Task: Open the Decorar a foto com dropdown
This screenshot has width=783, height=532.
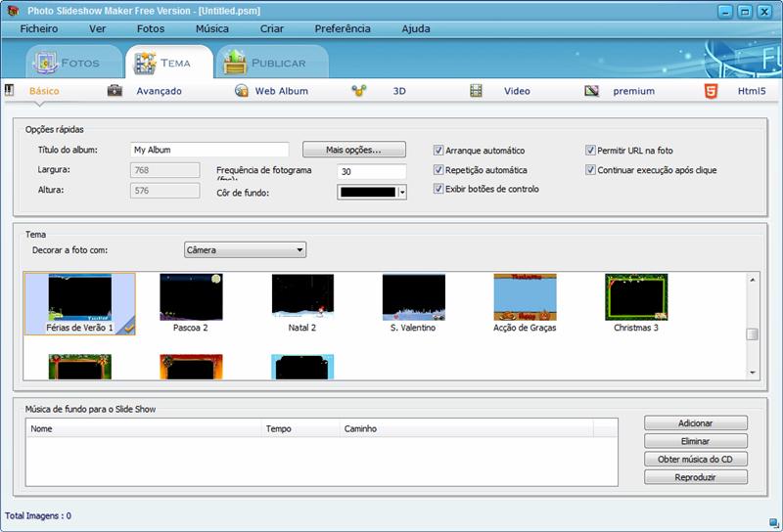Action: 246,249
